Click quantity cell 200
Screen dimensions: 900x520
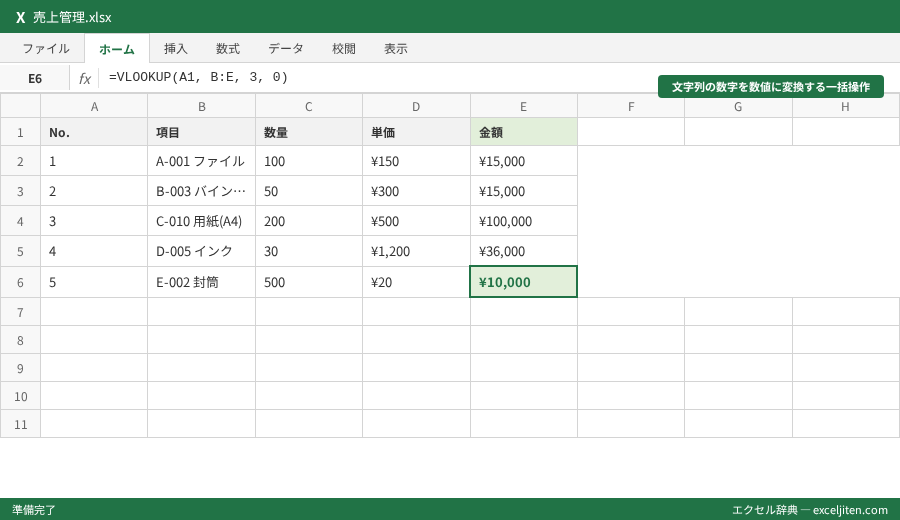pyautogui.click(x=309, y=221)
